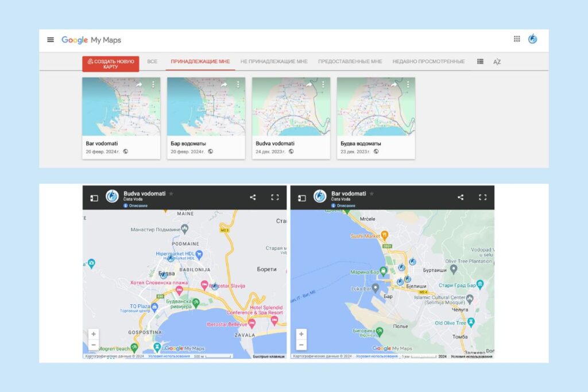Click the TQ Plaza shopping pin
The image size is (588, 392).
(x=154, y=307)
